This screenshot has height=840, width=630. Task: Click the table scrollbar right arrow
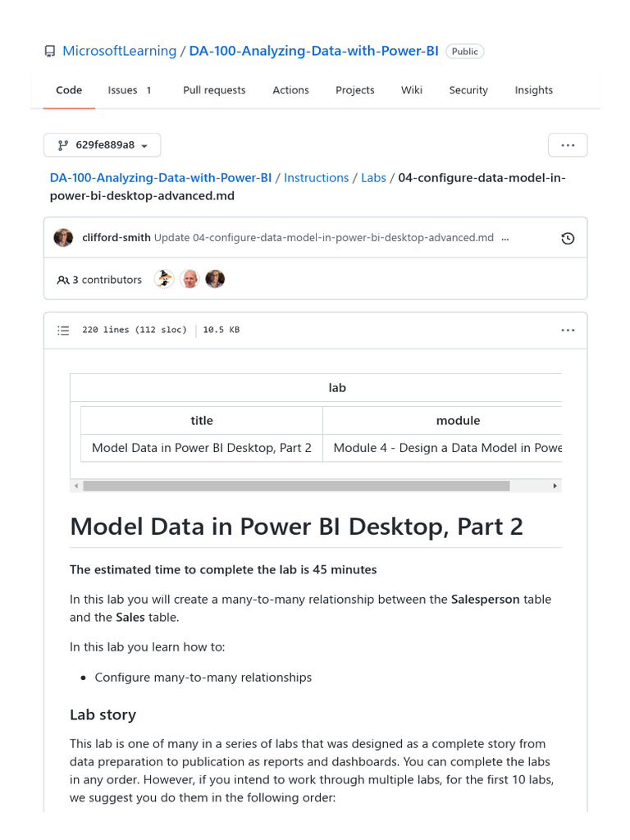(555, 486)
